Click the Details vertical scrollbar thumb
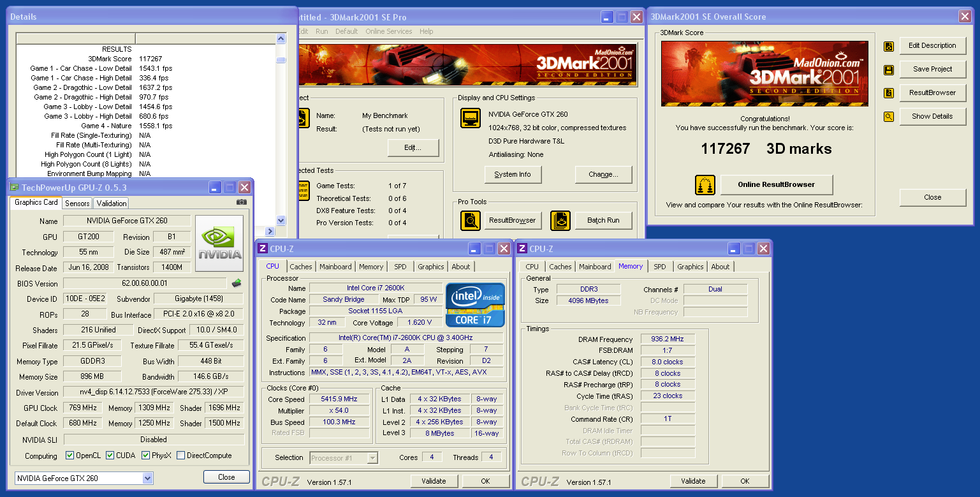Screen dimensions: 980x497 click(x=281, y=60)
